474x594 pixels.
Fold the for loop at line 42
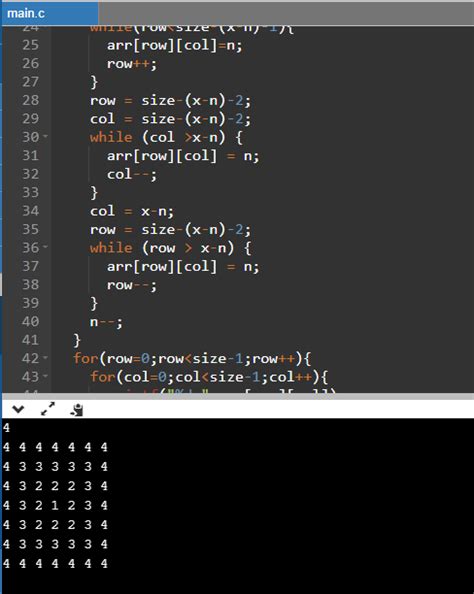click(45, 357)
